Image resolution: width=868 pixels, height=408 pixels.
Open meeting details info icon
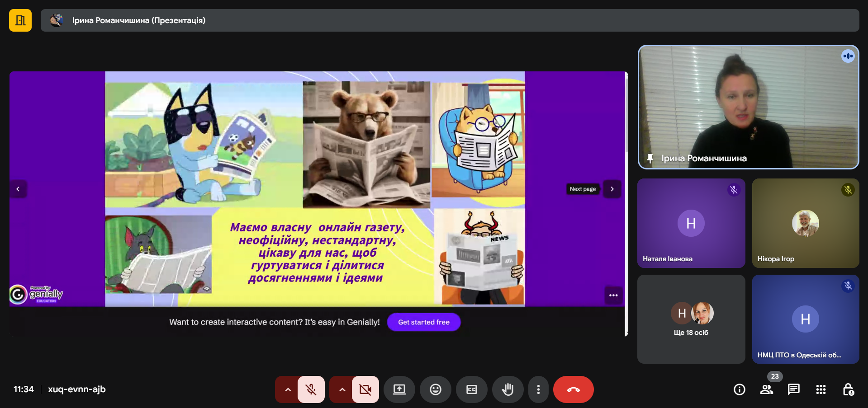pyautogui.click(x=739, y=389)
